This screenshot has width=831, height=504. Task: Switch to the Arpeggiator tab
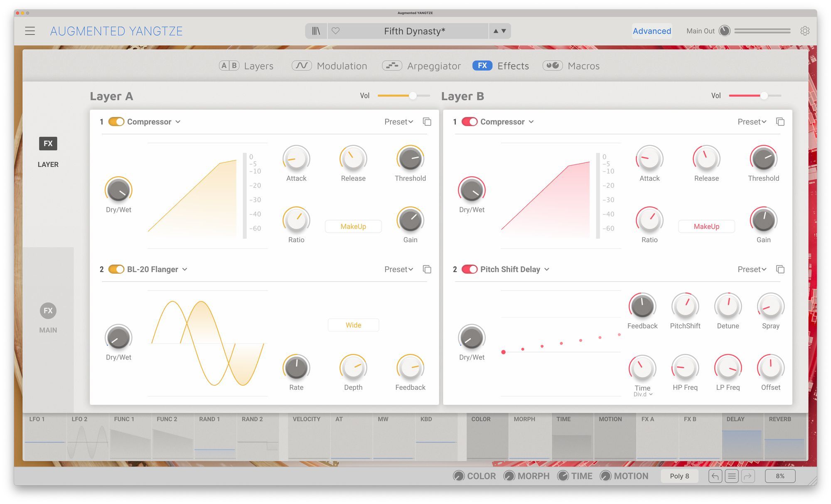421,66
